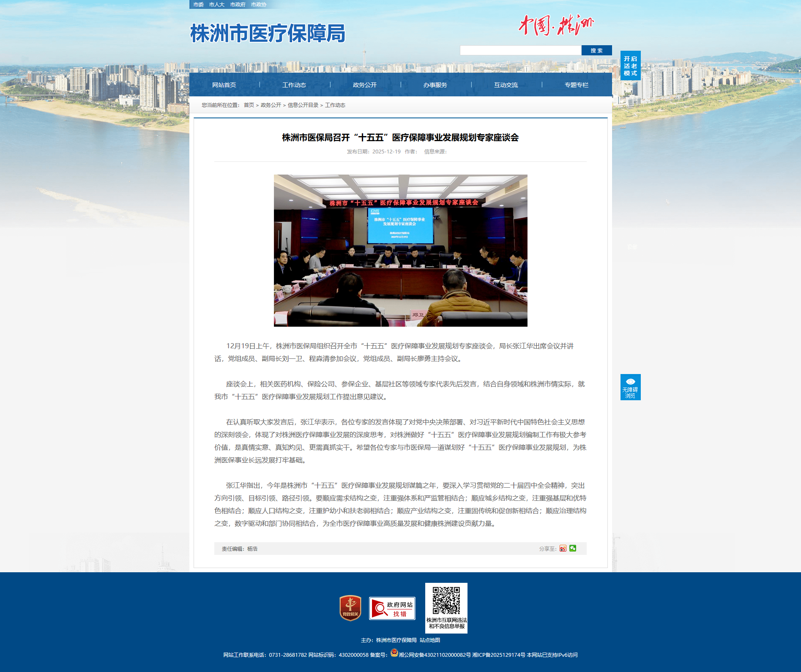Click the 党政机关 red badge icon

pyautogui.click(x=350, y=608)
